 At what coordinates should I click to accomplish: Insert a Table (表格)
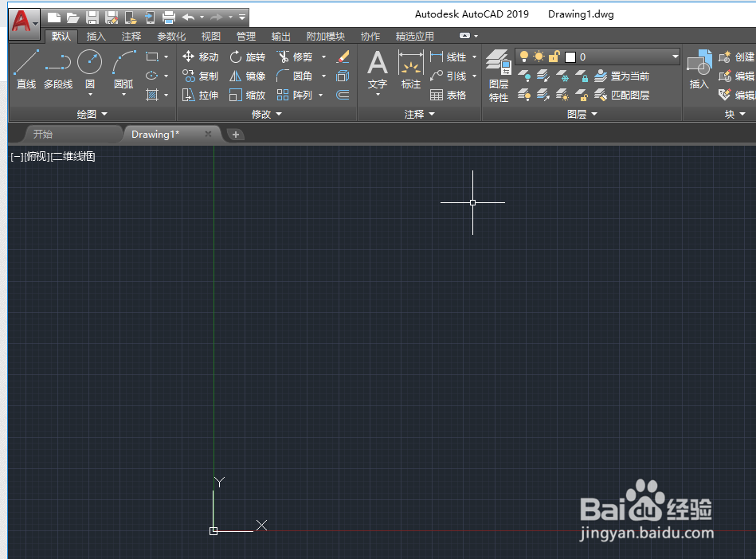coord(448,95)
